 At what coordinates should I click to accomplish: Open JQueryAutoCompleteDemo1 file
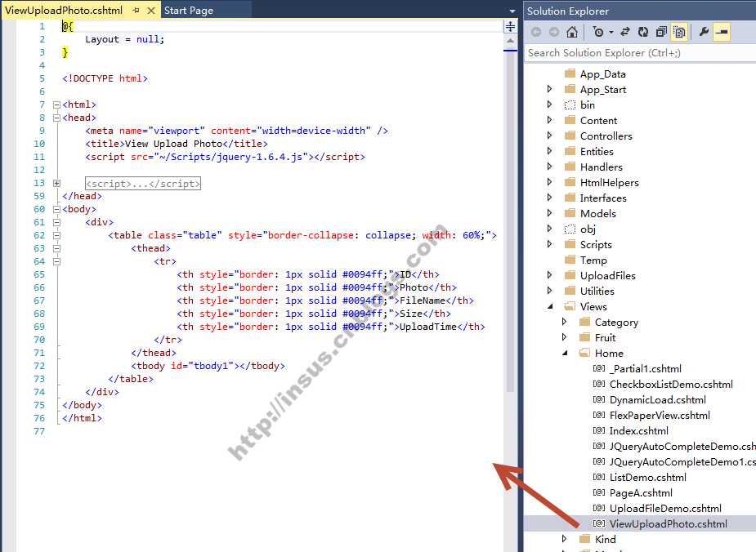point(682,461)
